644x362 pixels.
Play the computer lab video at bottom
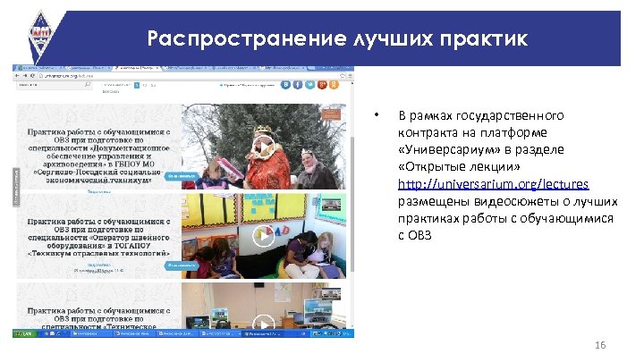[x=263, y=323]
